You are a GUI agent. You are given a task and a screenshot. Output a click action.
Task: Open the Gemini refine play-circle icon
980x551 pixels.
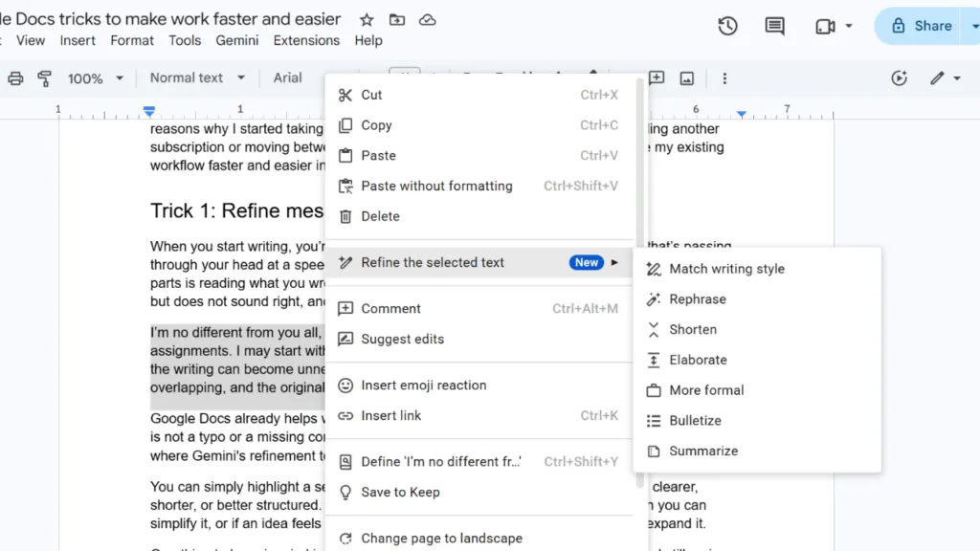(x=899, y=78)
